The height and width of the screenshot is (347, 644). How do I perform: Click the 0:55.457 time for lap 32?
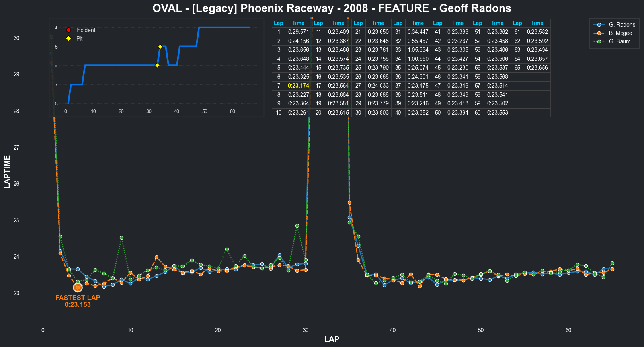click(x=418, y=41)
